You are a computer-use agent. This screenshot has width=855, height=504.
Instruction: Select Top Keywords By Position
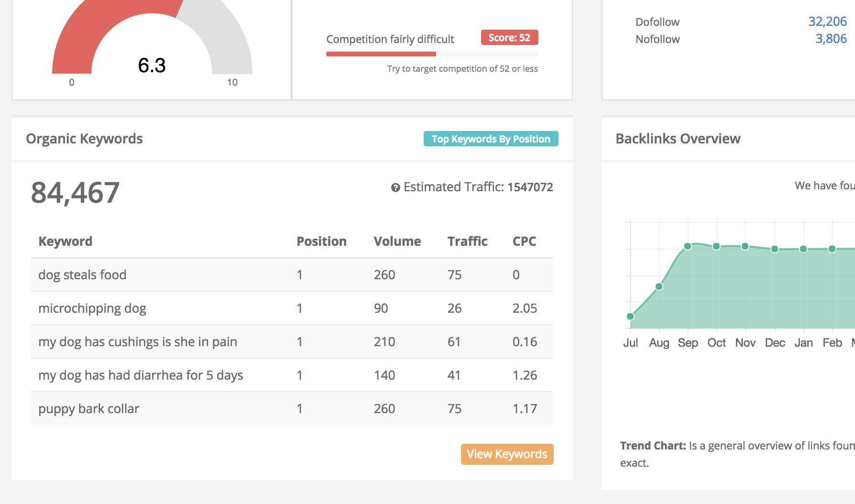click(491, 139)
